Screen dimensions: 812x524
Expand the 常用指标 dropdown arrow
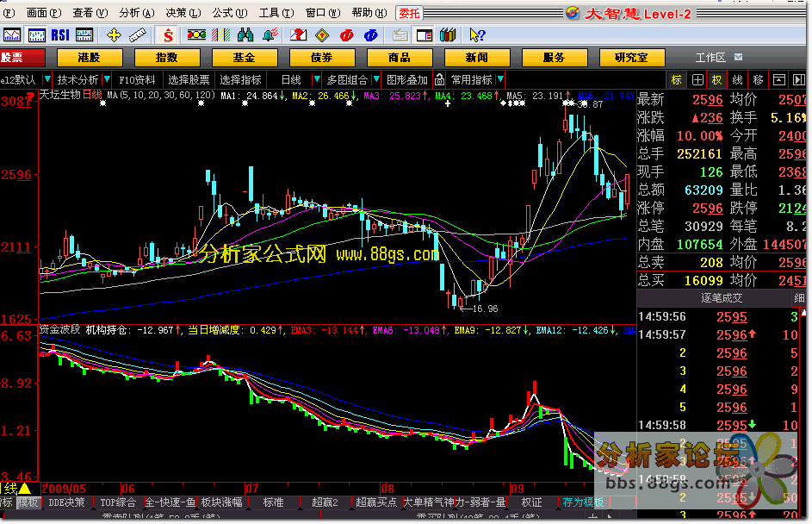pyautogui.click(x=500, y=79)
